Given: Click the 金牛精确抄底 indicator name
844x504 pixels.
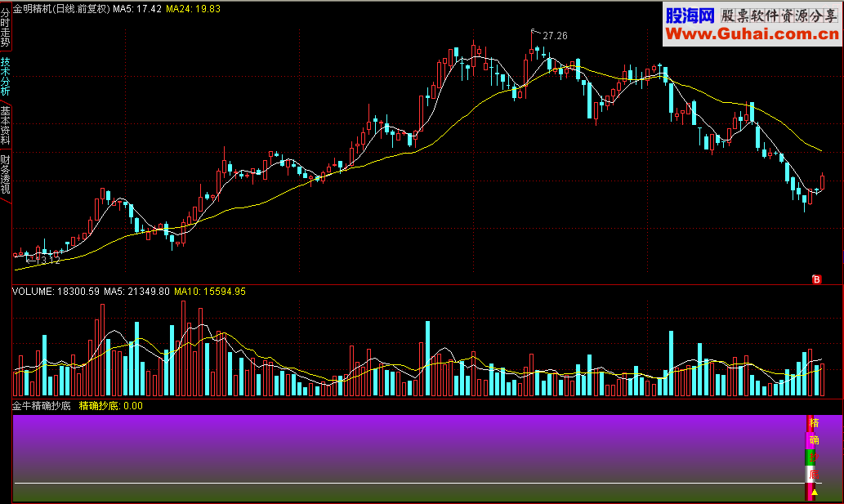Looking at the screenshot, I should 42,406.
